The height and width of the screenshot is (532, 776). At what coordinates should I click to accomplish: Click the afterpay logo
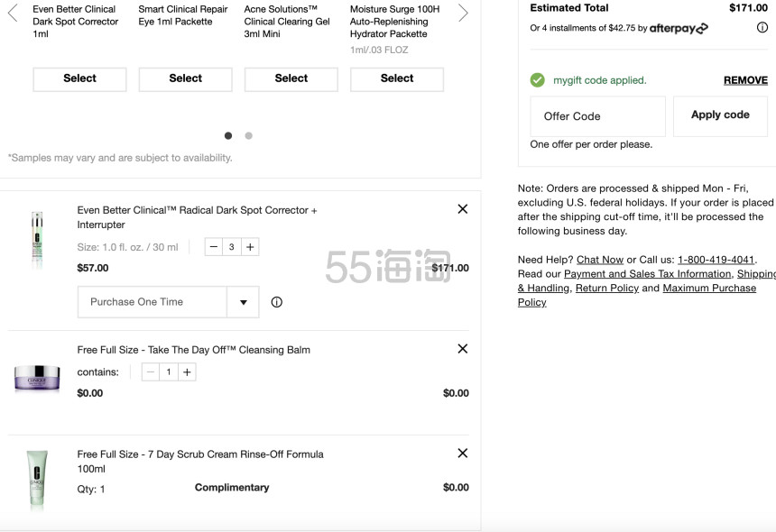(x=679, y=28)
